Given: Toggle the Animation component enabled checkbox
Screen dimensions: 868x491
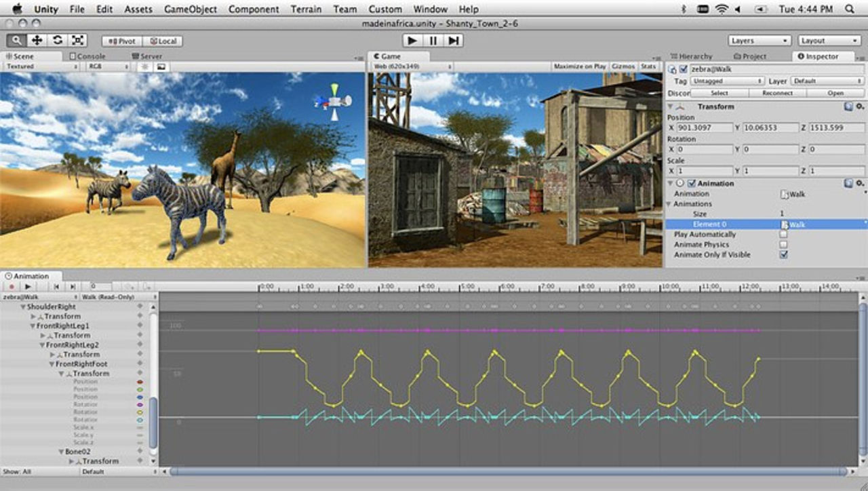Looking at the screenshot, I should 692,183.
